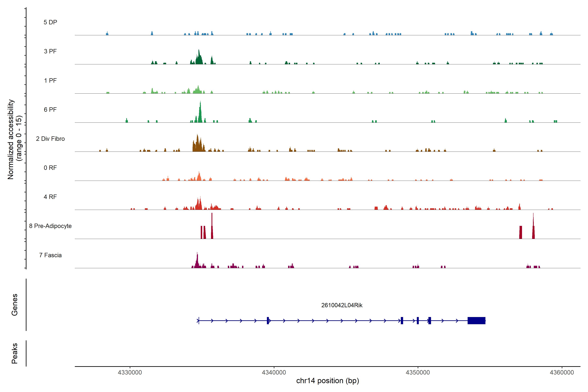Image resolution: width=588 pixels, height=392 pixels.
Task: Click the 8 Pre-Adipocyte track label
Action: (x=50, y=226)
